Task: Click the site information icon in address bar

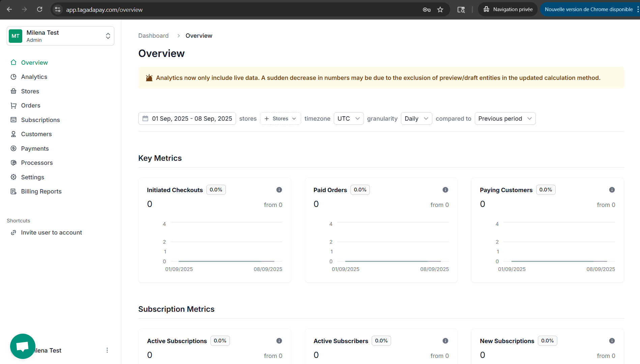Action: click(x=58, y=9)
